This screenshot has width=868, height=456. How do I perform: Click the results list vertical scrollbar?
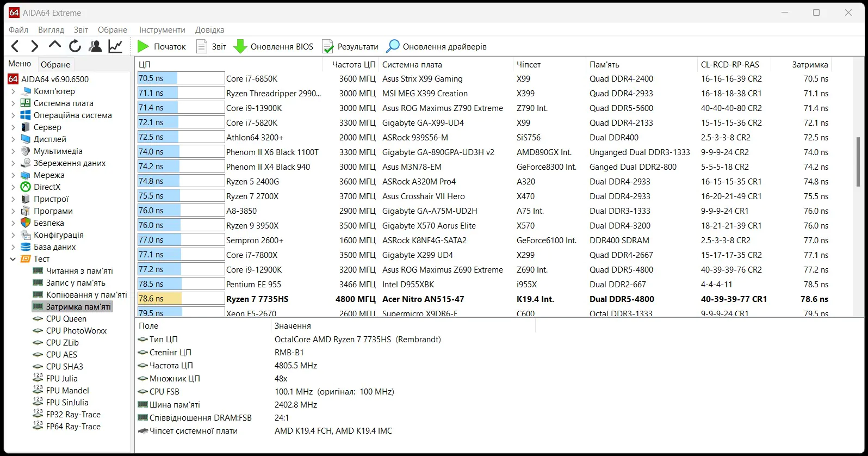pyautogui.click(x=859, y=162)
